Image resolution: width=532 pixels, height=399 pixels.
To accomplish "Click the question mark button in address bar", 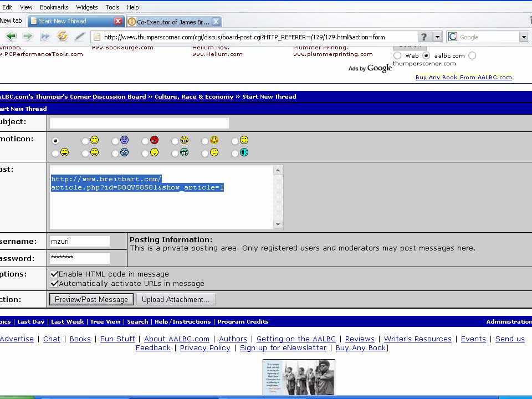I will (x=424, y=37).
